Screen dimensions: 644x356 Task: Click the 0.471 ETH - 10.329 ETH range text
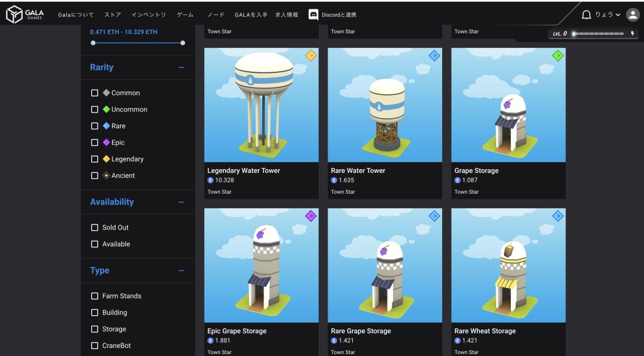point(124,31)
